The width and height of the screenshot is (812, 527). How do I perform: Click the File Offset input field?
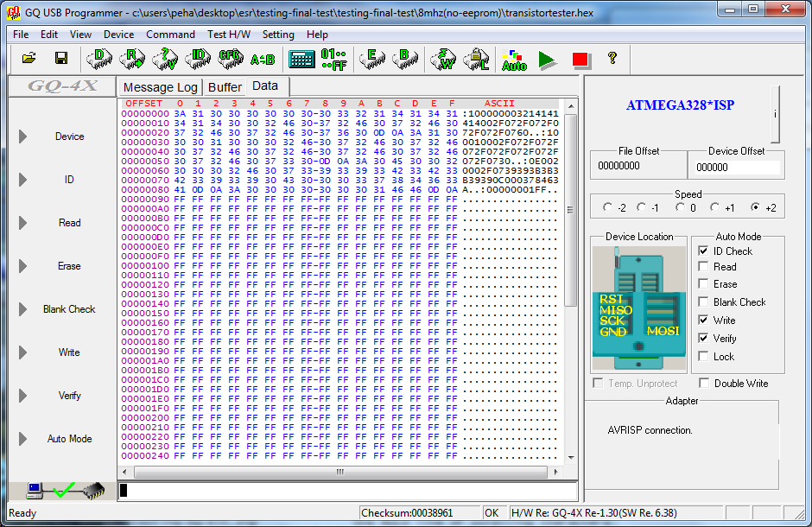pos(638,168)
